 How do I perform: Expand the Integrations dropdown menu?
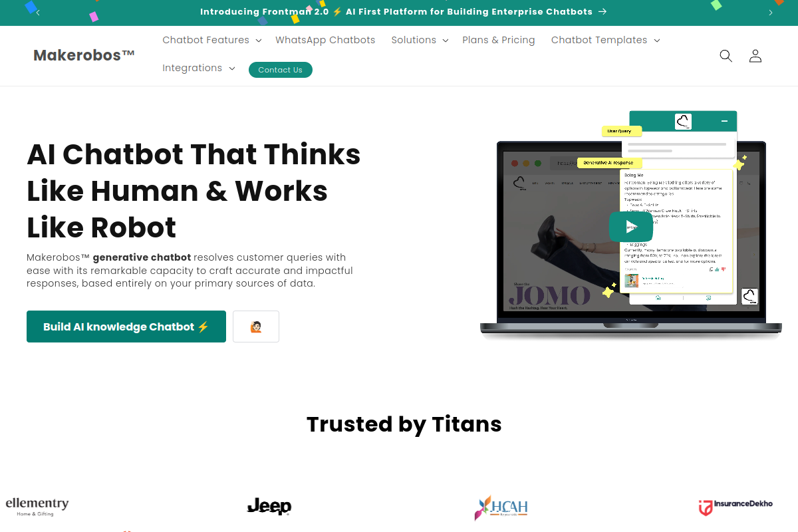click(x=199, y=68)
